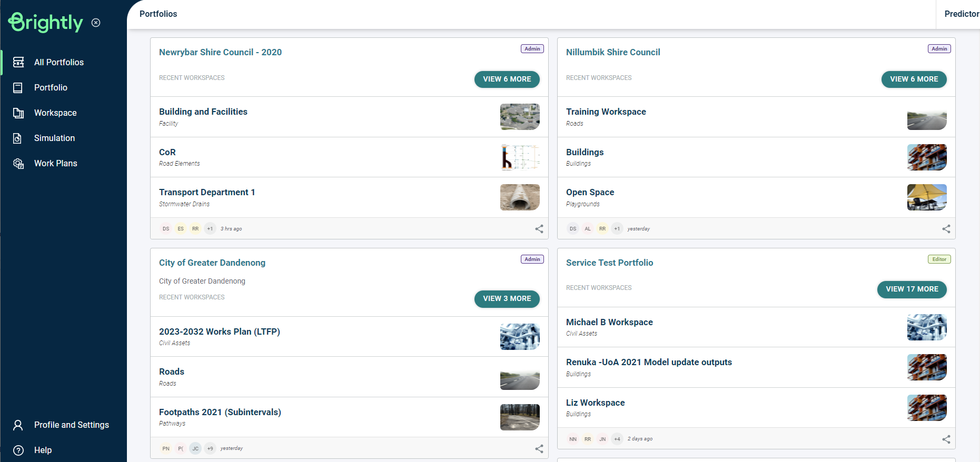The height and width of the screenshot is (462, 980).
Task: Share the Service Test Portfolio
Action: click(x=946, y=439)
